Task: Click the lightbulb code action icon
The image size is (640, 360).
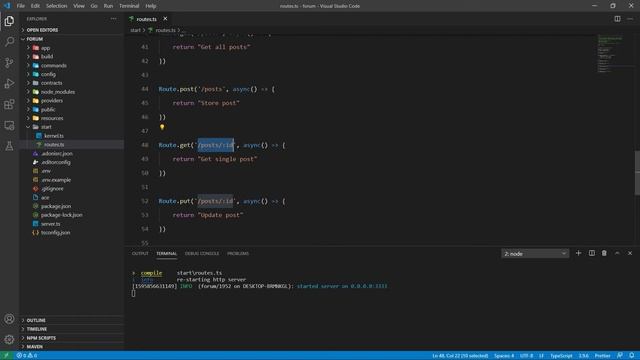Action: 162,127
